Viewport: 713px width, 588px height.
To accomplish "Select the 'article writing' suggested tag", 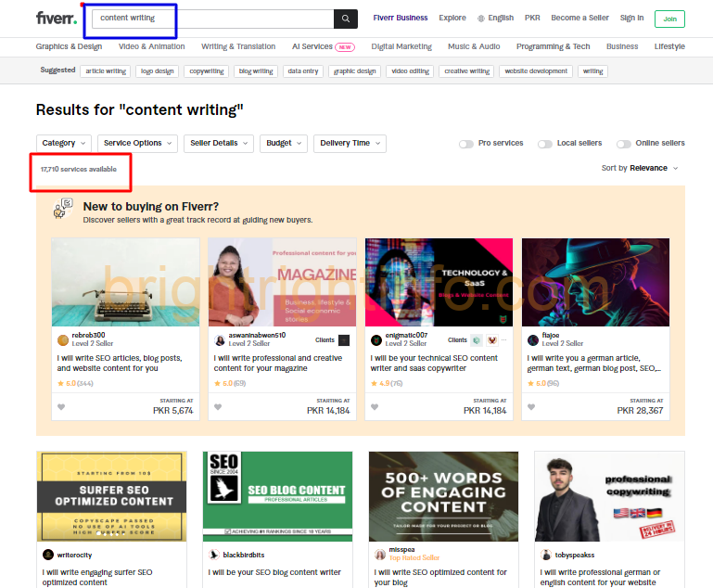I will point(106,71).
